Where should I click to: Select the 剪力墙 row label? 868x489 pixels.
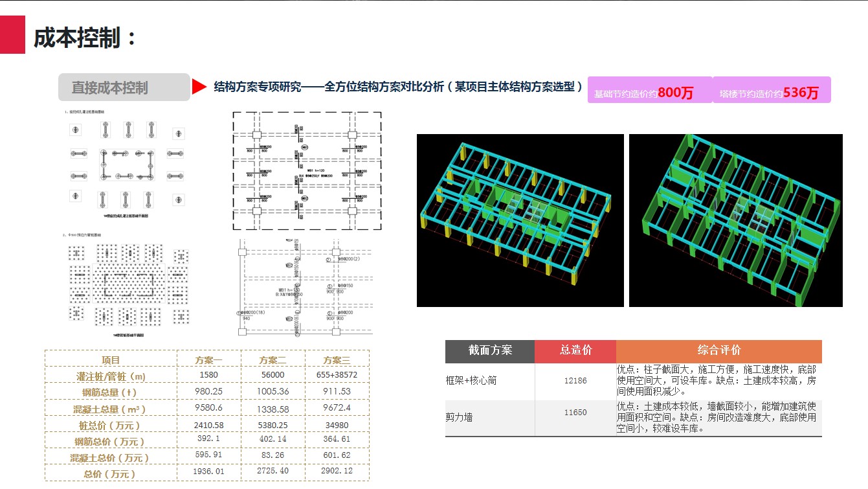pyautogui.click(x=458, y=418)
